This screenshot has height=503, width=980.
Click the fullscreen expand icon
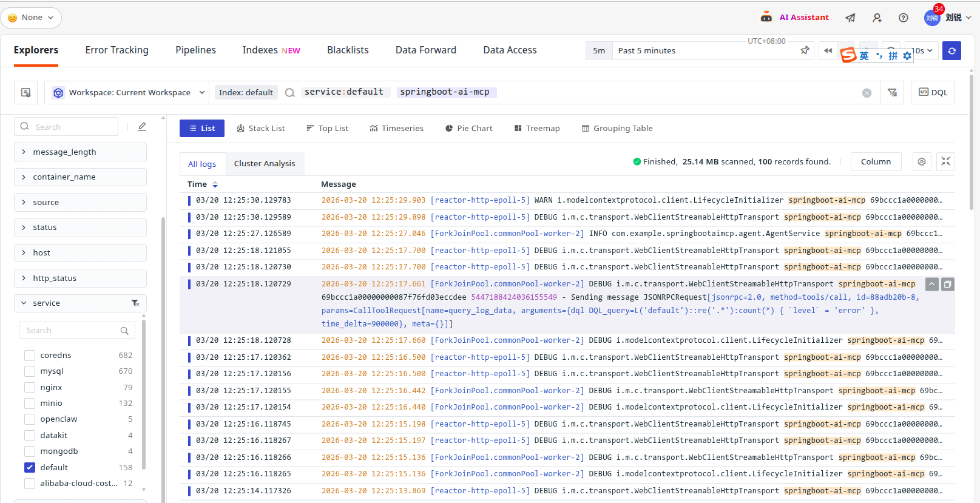pyautogui.click(x=945, y=161)
